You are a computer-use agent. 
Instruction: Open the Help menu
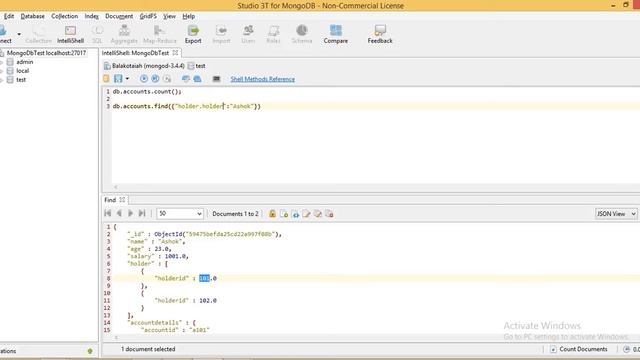[x=189, y=16]
